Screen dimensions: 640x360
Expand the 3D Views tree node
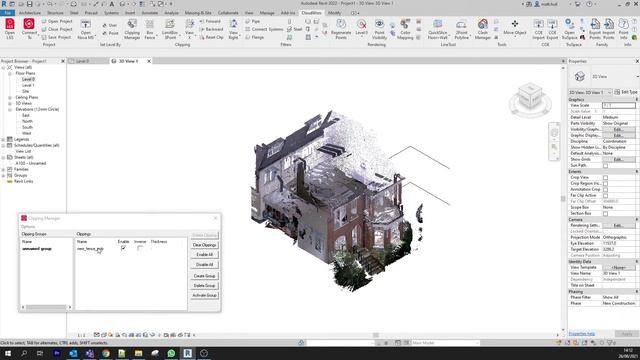tap(10, 103)
